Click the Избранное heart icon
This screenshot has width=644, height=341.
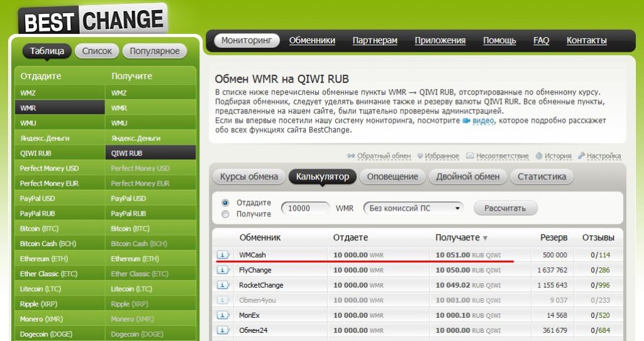point(420,156)
